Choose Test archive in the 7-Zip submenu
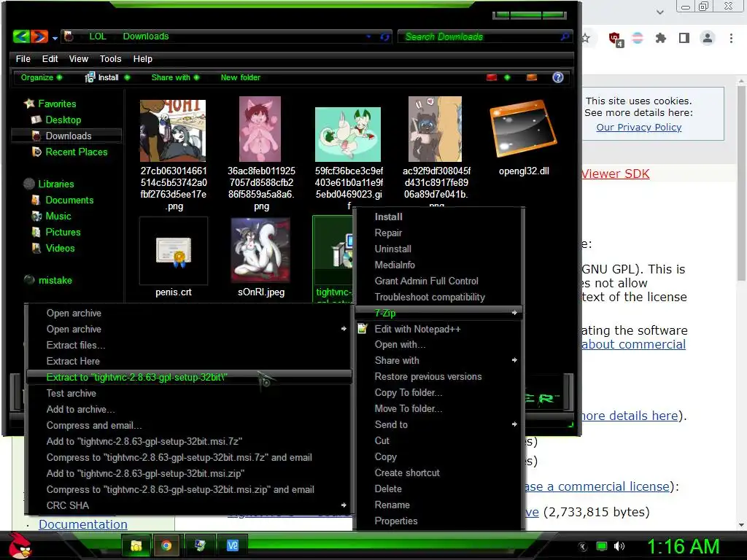The height and width of the screenshot is (560, 747). 71,393
